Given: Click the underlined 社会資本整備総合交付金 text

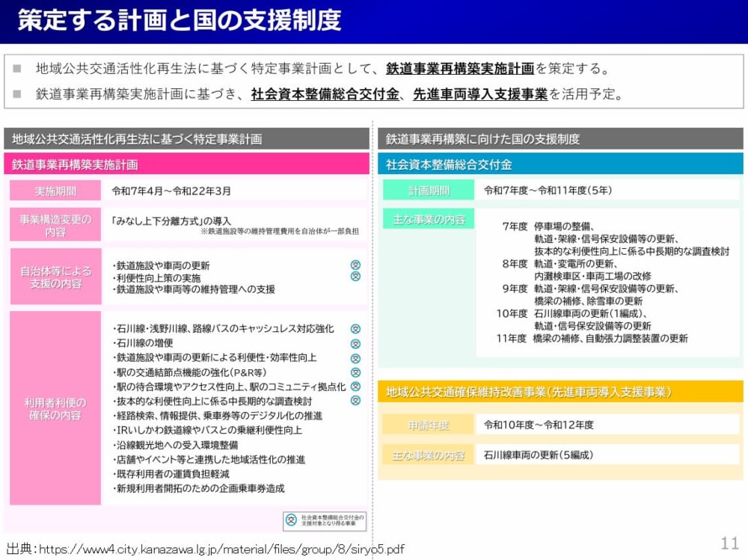Looking at the screenshot, I should click(327, 95).
